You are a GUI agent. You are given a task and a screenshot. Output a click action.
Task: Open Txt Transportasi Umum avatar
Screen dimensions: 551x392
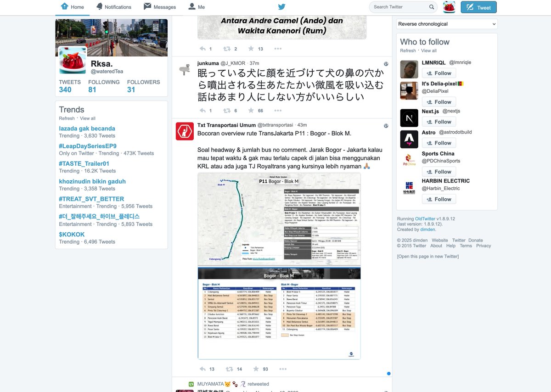(185, 131)
